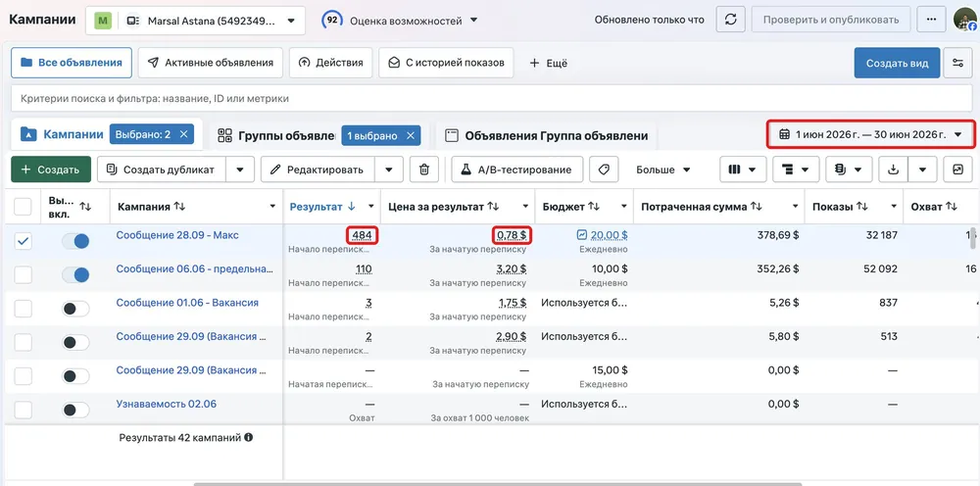The image size is (980, 486).
Task: Turn on Узнаваемость 02.06 campaign toggle
Action: [75, 410]
